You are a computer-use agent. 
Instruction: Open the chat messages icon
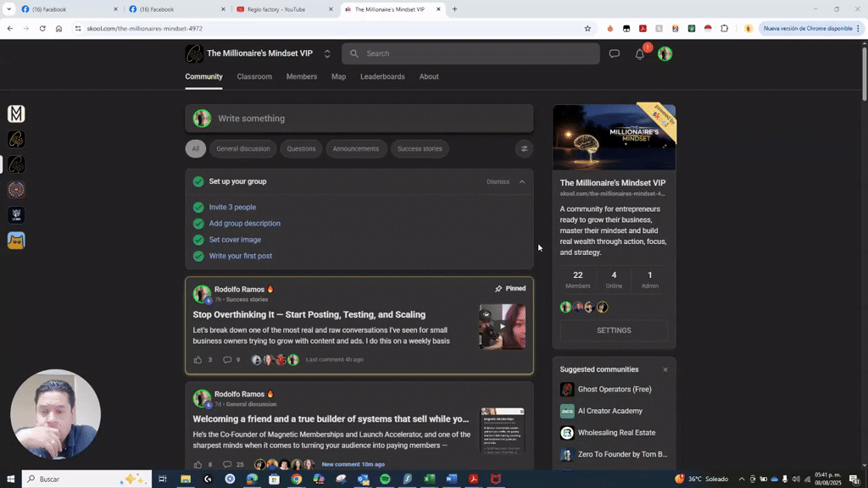point(614,53)
